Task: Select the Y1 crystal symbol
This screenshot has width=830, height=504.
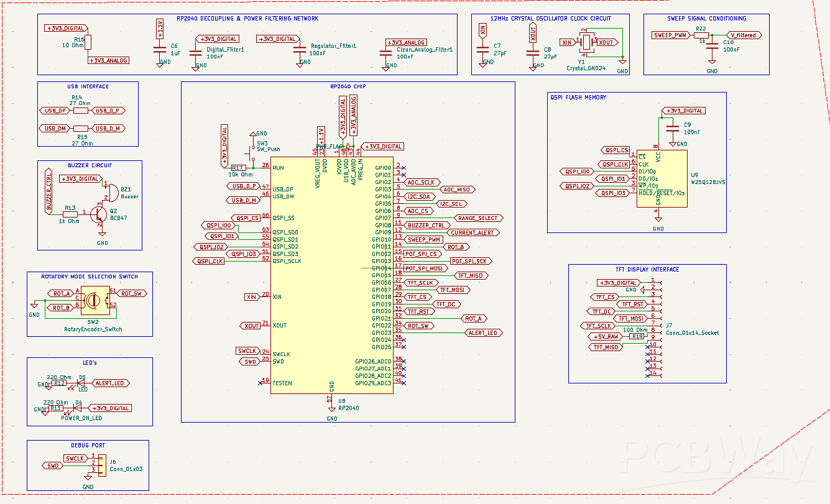Action: click(x=588, y=42)
